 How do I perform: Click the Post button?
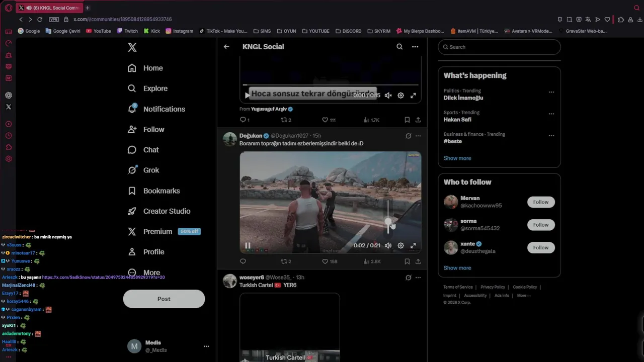[164, 299]
